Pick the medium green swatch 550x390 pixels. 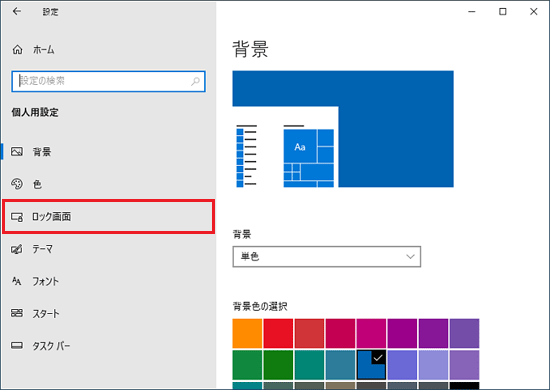[247, 365]
